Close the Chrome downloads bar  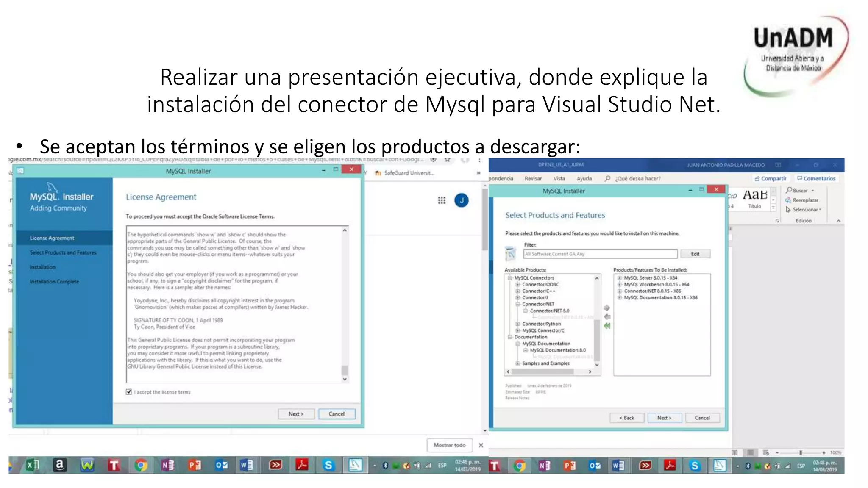tap(481, 445)
